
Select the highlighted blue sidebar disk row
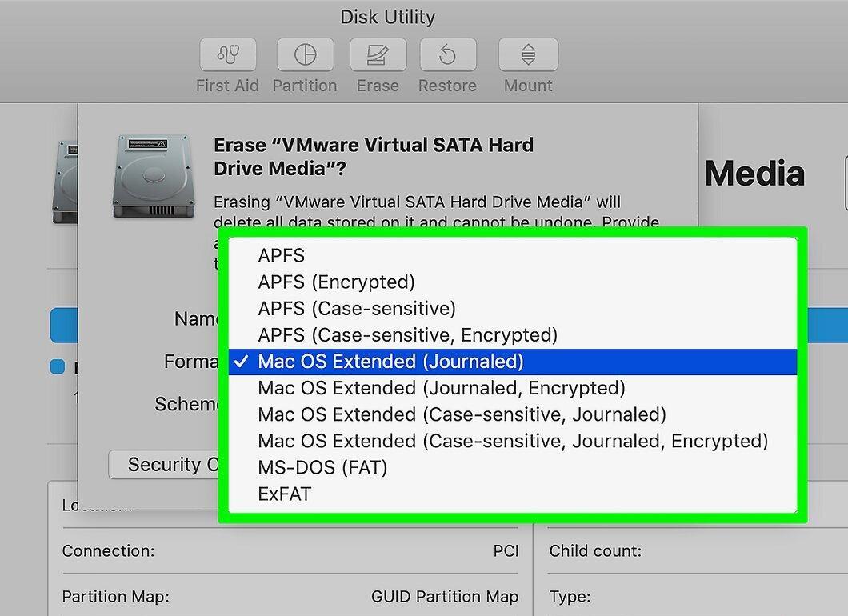click(x=64, y=325)
